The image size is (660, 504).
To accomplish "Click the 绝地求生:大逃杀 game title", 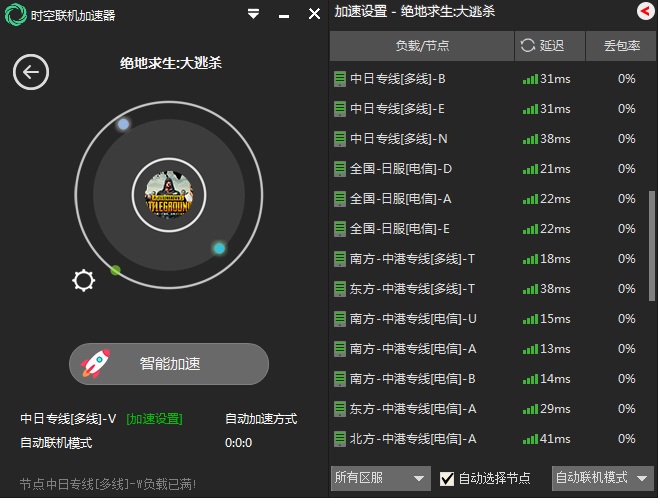I will coord(170,63).
